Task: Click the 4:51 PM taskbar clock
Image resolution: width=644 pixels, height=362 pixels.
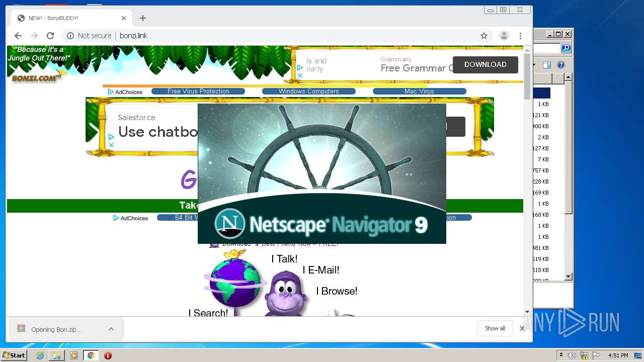Action: 618,355
